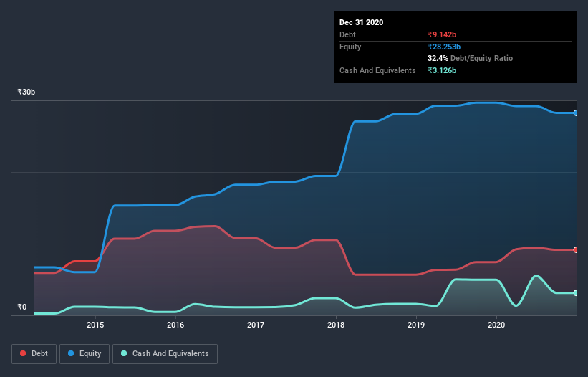Click the ₹0 y-axis label
This screenshot has width=588, height=377.
pyautogui.click(x=22, y=307)
